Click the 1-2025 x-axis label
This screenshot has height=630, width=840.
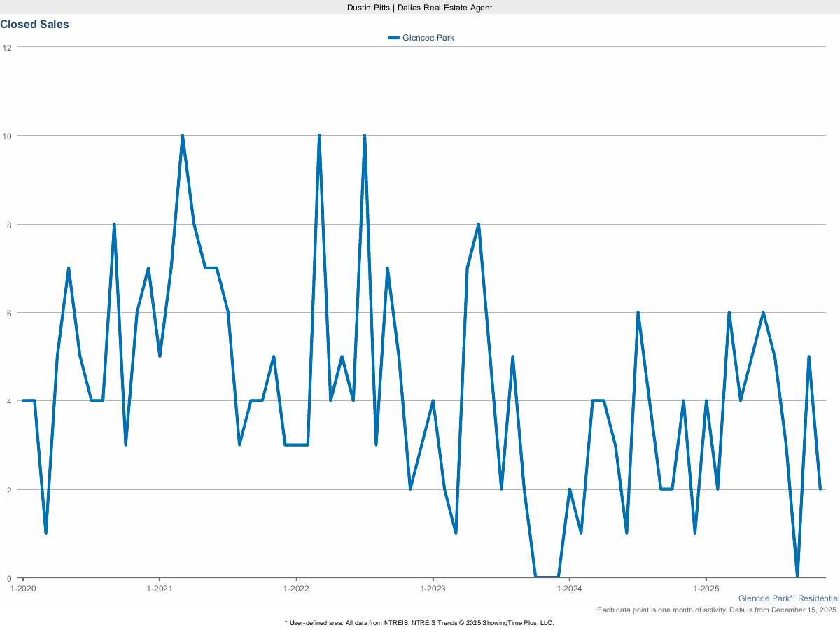706,589
